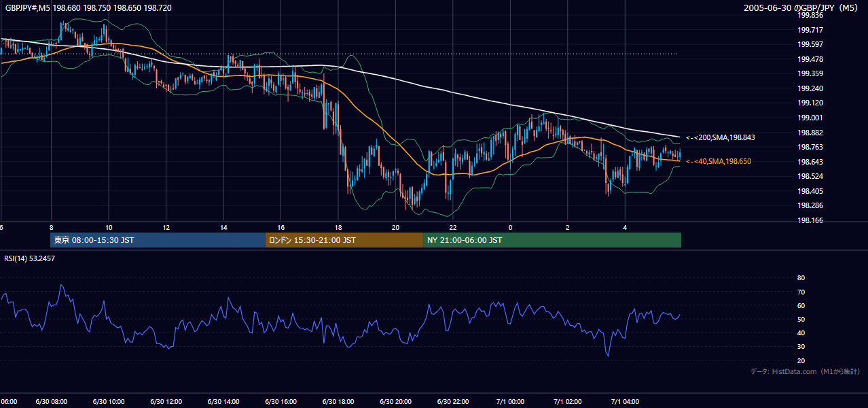Click hour tick 18 under price chart
The image size is (868, 408).
tap(339, 228)
